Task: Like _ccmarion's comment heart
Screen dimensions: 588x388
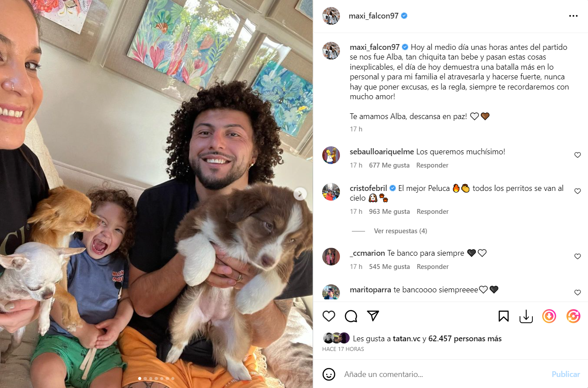Action: point(577,257)
